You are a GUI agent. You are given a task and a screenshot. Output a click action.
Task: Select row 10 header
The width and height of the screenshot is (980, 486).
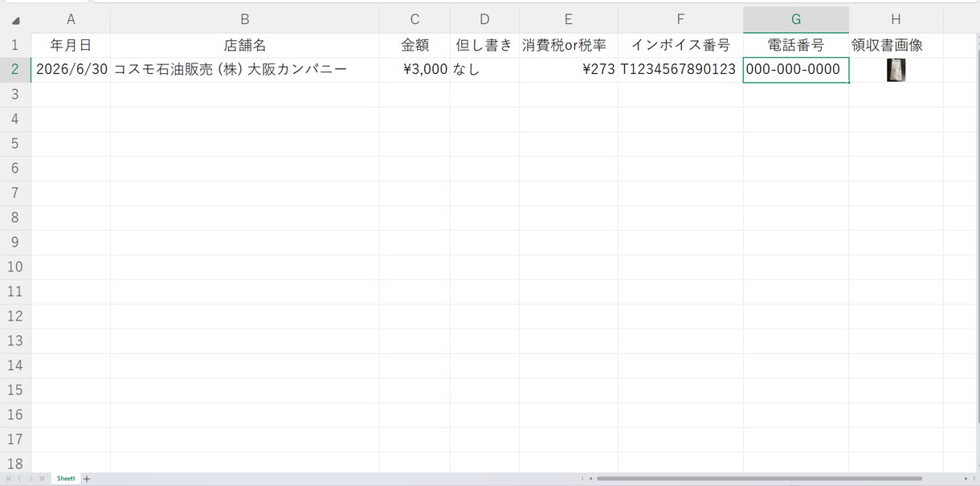pyautogui.click(x=15, y=267)
